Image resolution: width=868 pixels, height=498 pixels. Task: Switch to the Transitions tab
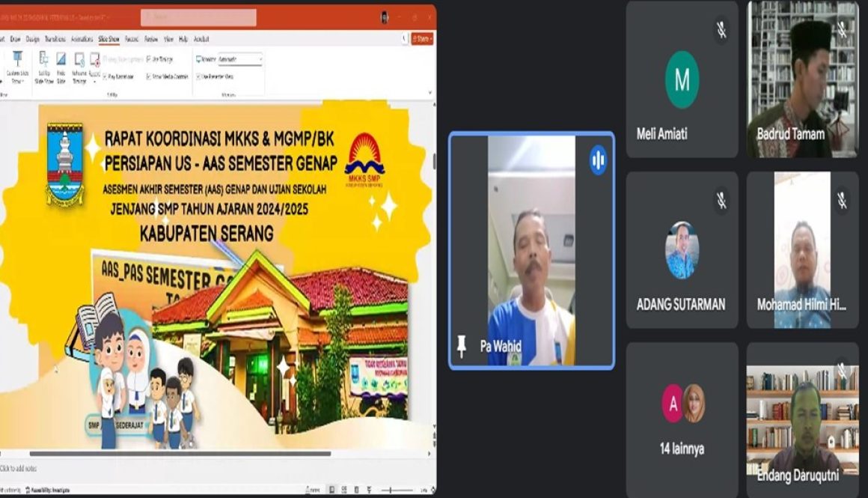point(55,40)
